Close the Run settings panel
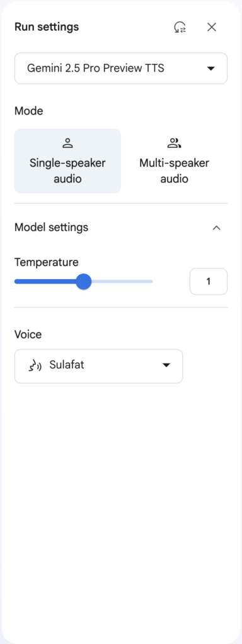This screenshot has height=644, width=242. (212, 27)
